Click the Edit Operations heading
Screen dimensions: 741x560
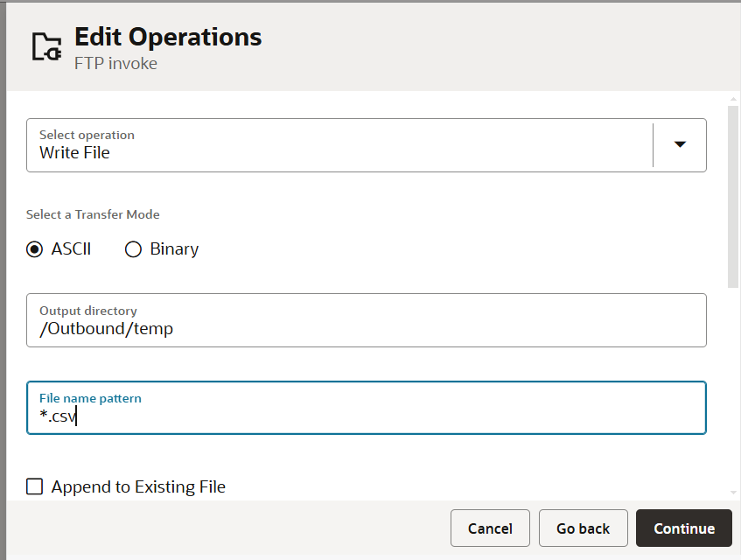coord(168,37)
